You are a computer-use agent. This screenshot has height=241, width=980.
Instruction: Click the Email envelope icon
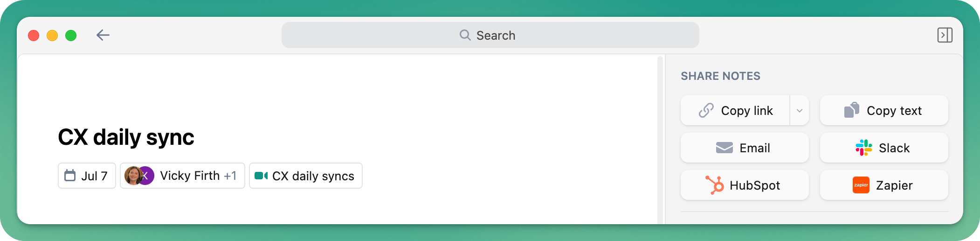(x=725, y=148)
